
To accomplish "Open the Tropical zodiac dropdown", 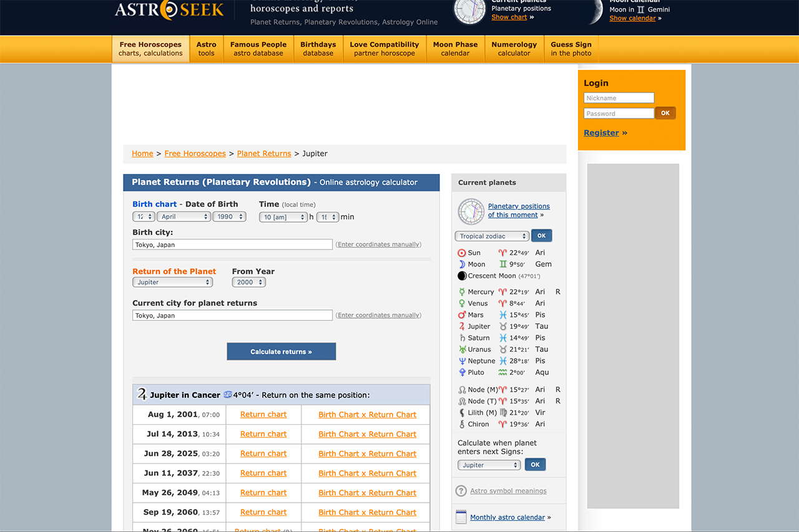I will tap(492, 236).
